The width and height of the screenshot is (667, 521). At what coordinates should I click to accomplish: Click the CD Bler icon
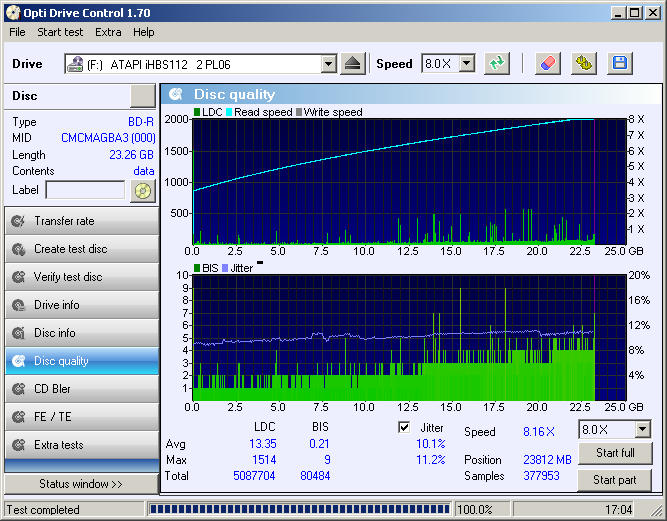pyautogui.click(x=18, y=389)
